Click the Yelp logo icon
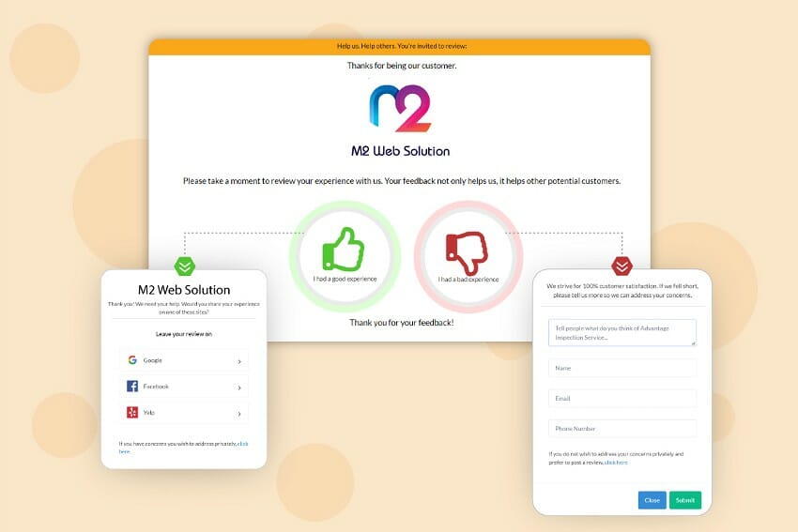Viewport: 798px width, 532px height. 132,412
